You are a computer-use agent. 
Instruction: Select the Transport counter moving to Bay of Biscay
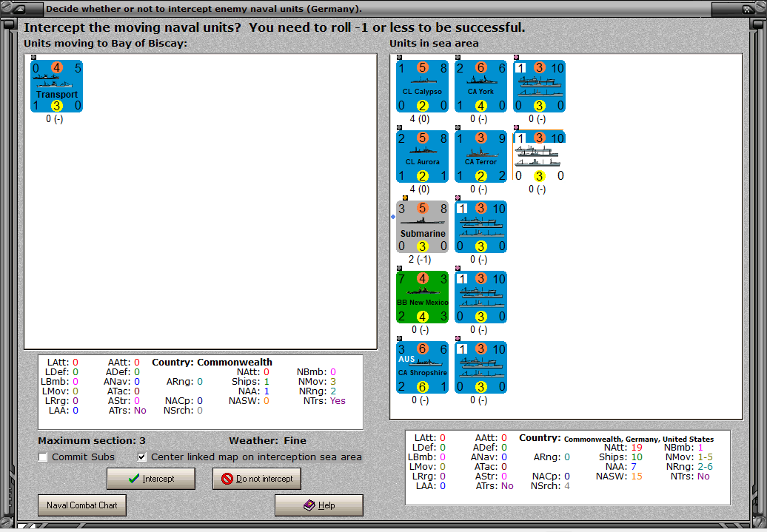(x=56, y=86)
